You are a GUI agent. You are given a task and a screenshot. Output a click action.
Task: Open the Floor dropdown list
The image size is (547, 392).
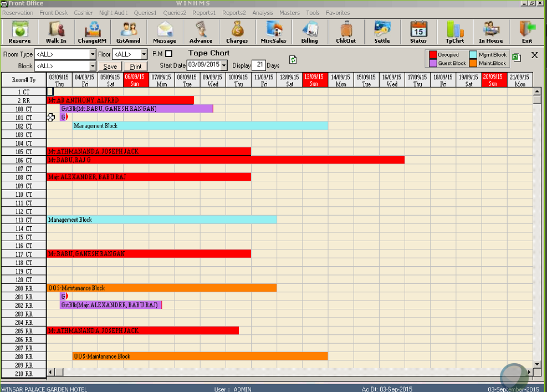pyautogui.click(x=144, y=54)
